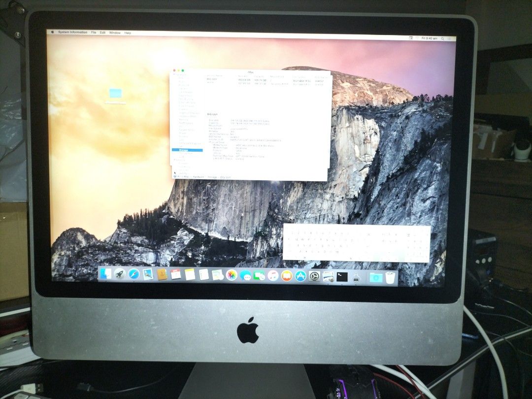
Task: Open Finder from the Dock
Action: [105, 273]
